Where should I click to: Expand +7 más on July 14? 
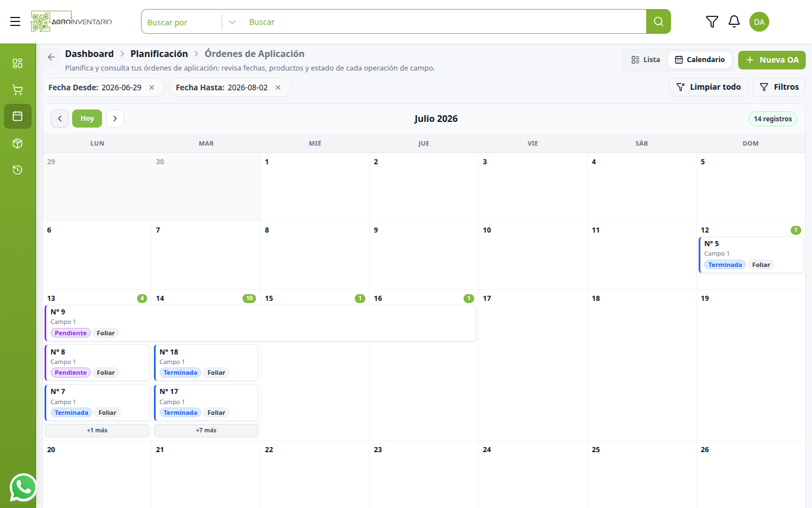(x=206, y=430)
